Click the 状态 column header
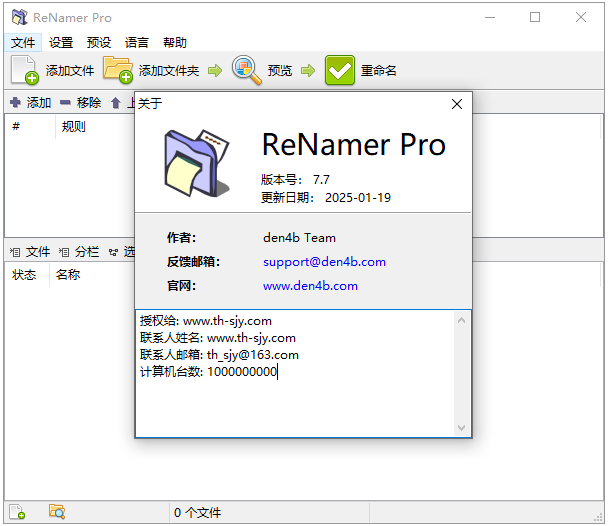 click(24, 275)
